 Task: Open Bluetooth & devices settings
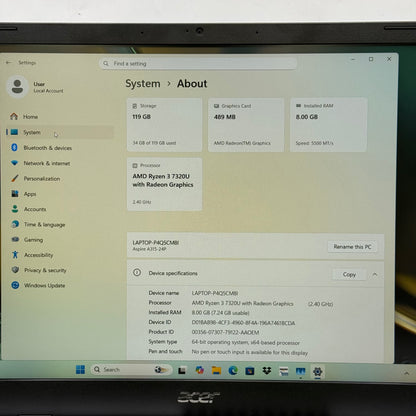pyautogui.click(x=59, y=148)
